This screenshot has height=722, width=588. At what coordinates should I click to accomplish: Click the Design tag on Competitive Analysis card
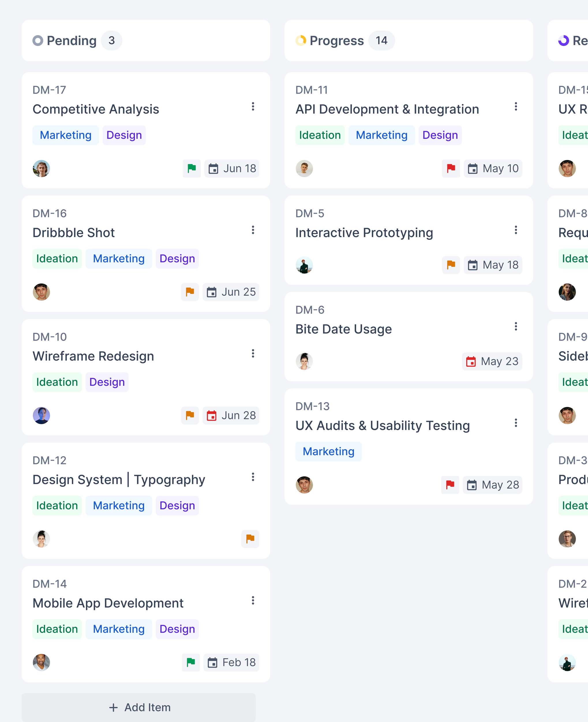coord(124,135)
